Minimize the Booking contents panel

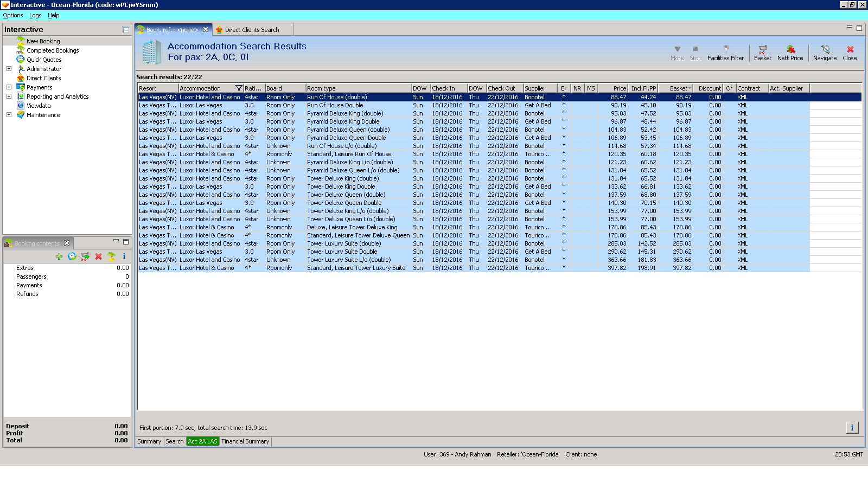116,241
